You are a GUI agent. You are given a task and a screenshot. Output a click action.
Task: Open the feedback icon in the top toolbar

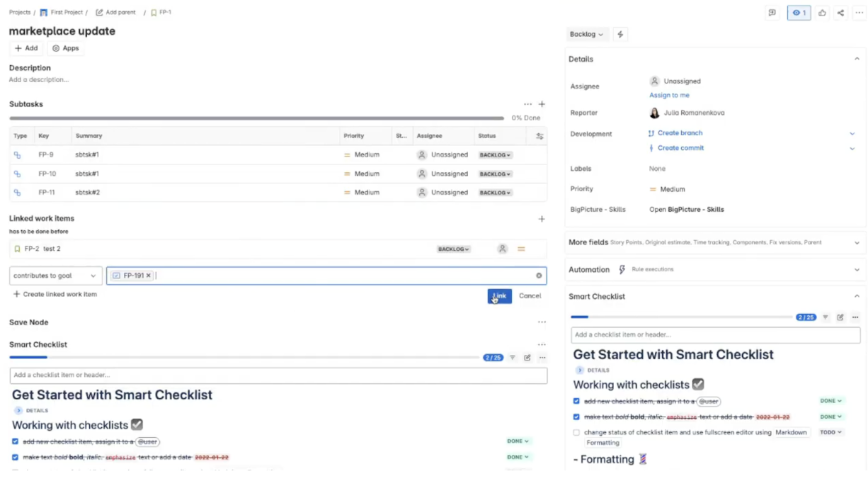pyautogui.click(x=772, y=13)
